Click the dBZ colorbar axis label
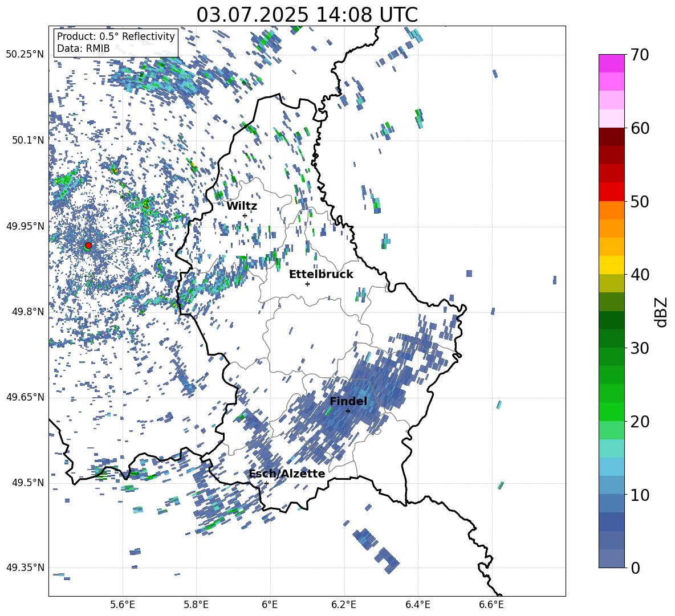The width and height of the screenshot is (675, 616). pos(661,312)
